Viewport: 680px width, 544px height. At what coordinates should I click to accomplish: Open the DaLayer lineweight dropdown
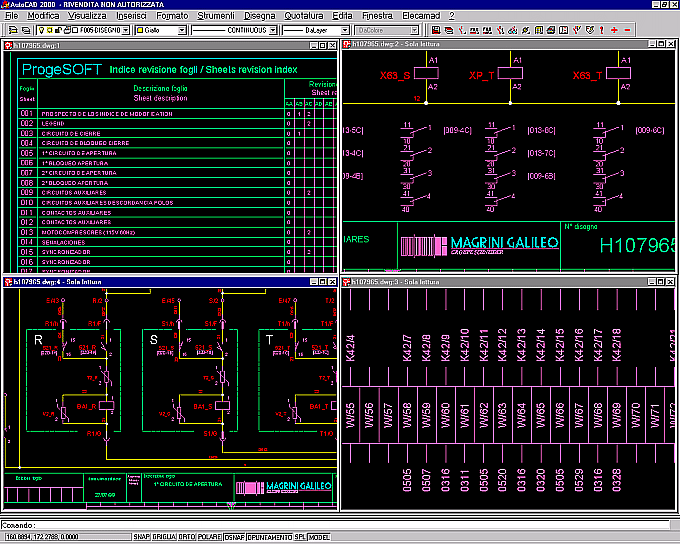[x=345, y=30]
